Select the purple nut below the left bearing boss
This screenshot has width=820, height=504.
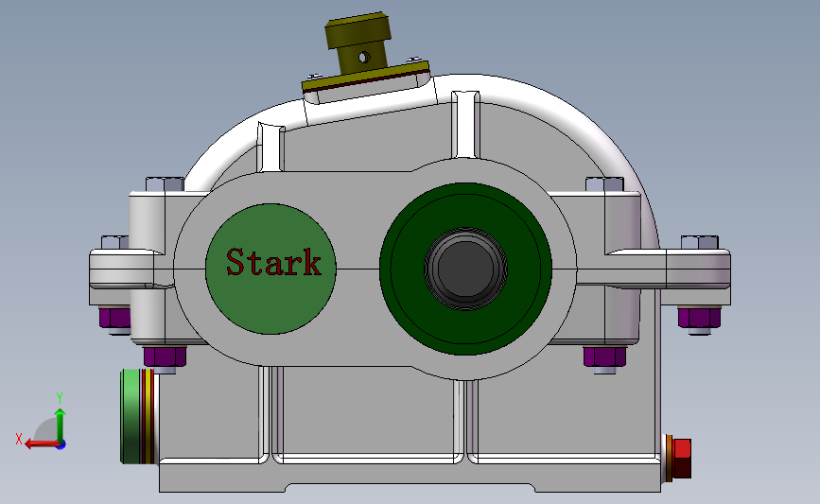[166, 356]
